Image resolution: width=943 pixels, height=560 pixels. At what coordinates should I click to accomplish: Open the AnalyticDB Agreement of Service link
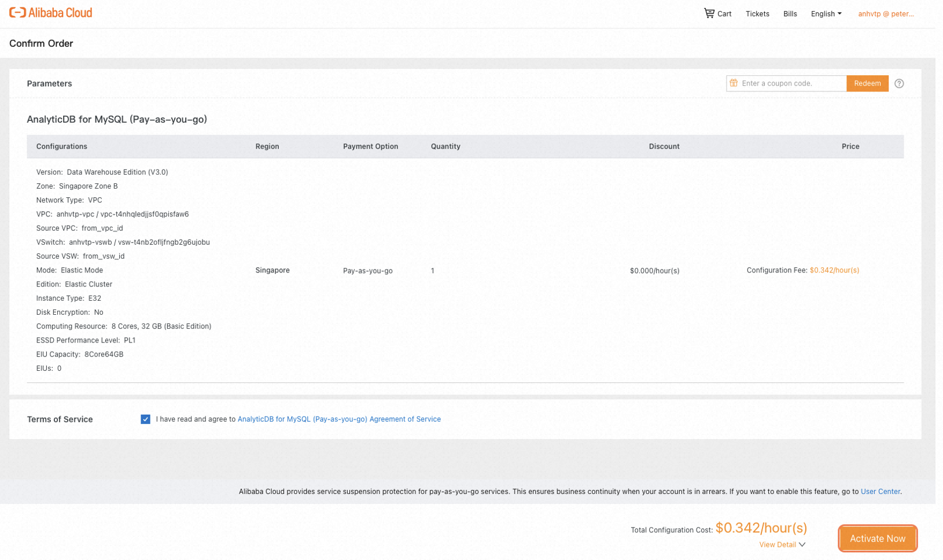339,419
